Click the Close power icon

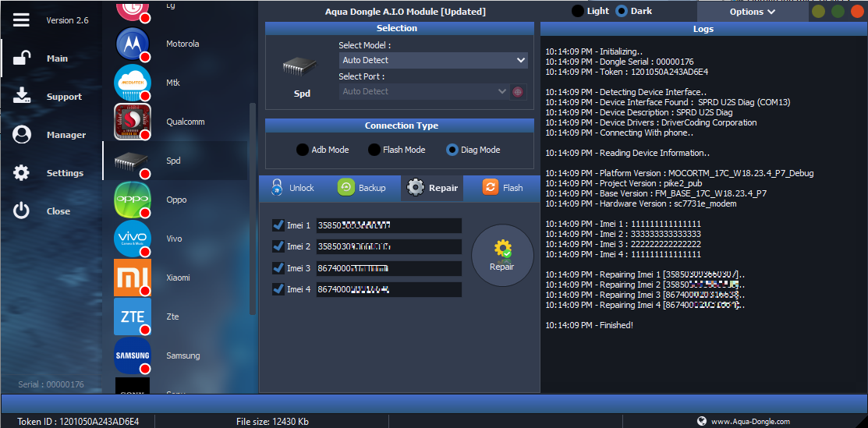click(x=22, y=211)
